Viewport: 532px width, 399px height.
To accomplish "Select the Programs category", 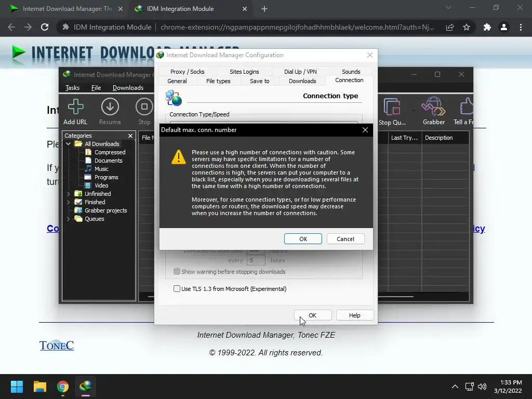I will click(106, 177).
